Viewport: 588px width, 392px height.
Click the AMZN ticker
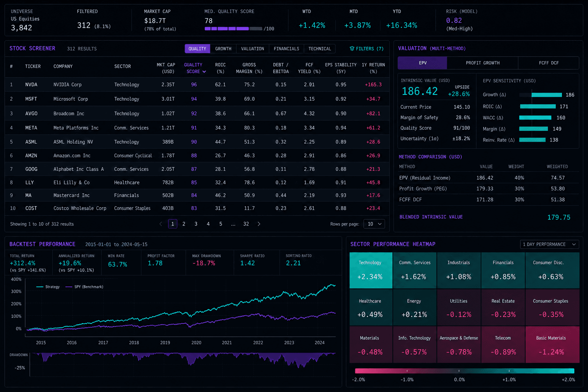coord(31,156)
